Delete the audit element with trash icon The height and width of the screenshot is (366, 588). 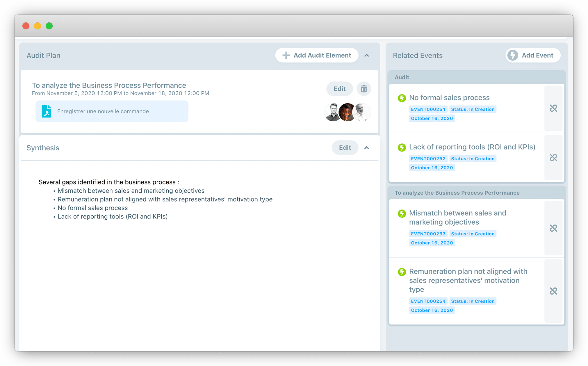point(364,89)
